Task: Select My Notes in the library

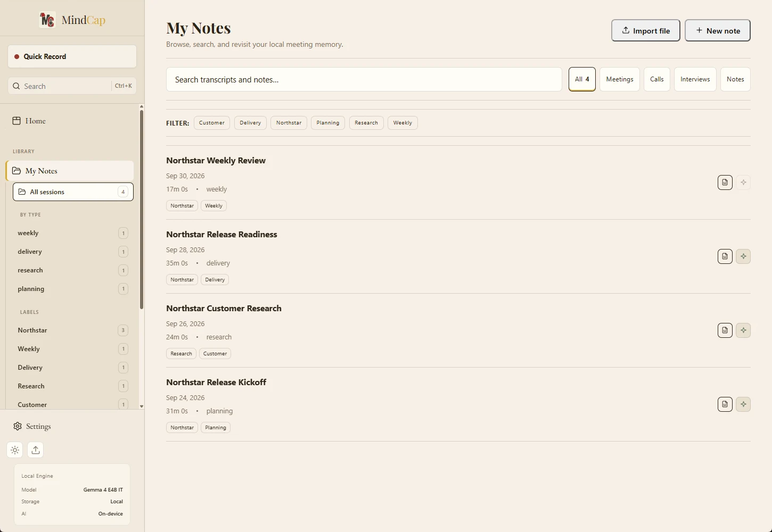Action: click(x=70, y=171)
